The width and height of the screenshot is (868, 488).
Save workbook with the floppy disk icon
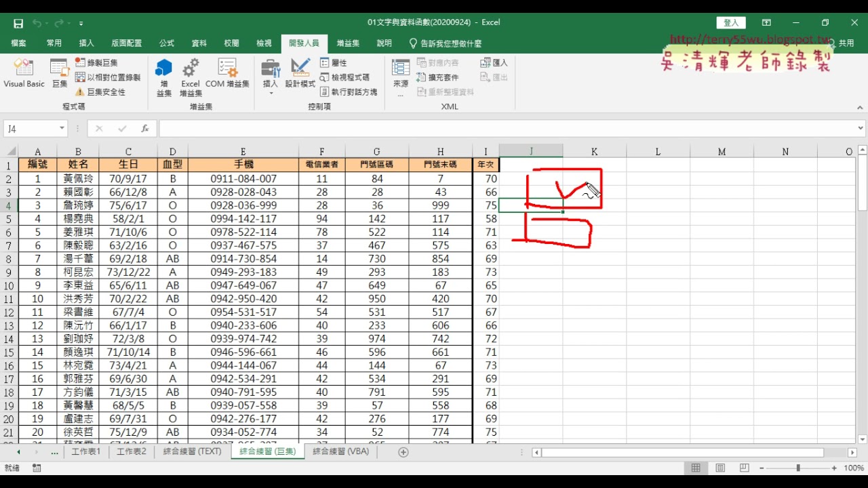click(x=18, y=23)
